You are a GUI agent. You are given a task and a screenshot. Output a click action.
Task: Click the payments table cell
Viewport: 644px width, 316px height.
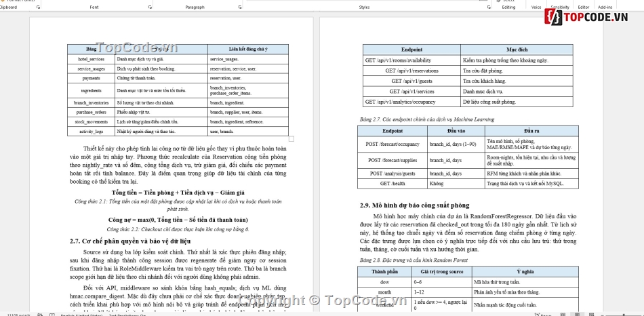pos(92,78)
